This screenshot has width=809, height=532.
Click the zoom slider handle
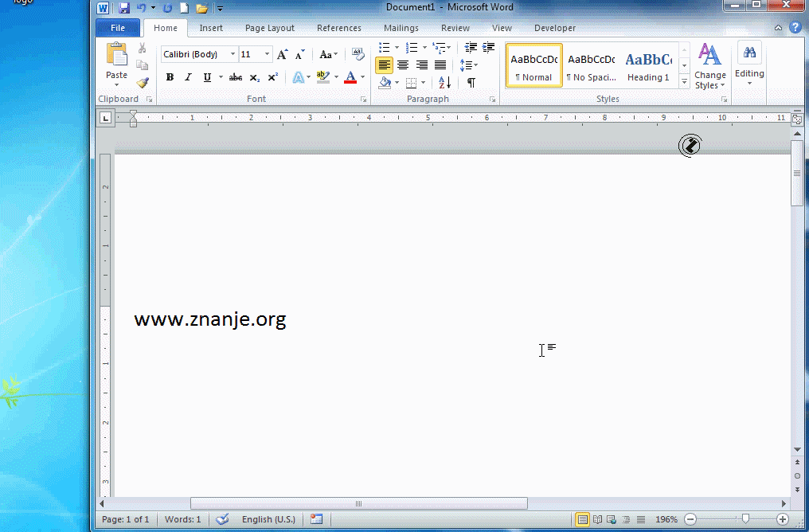[745, 519]
